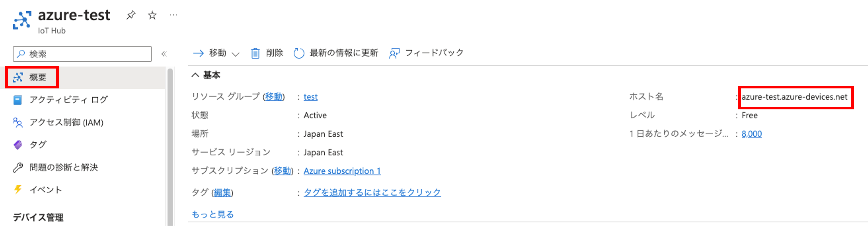
Task: Open the test resource group link
Action: (310, 97)
